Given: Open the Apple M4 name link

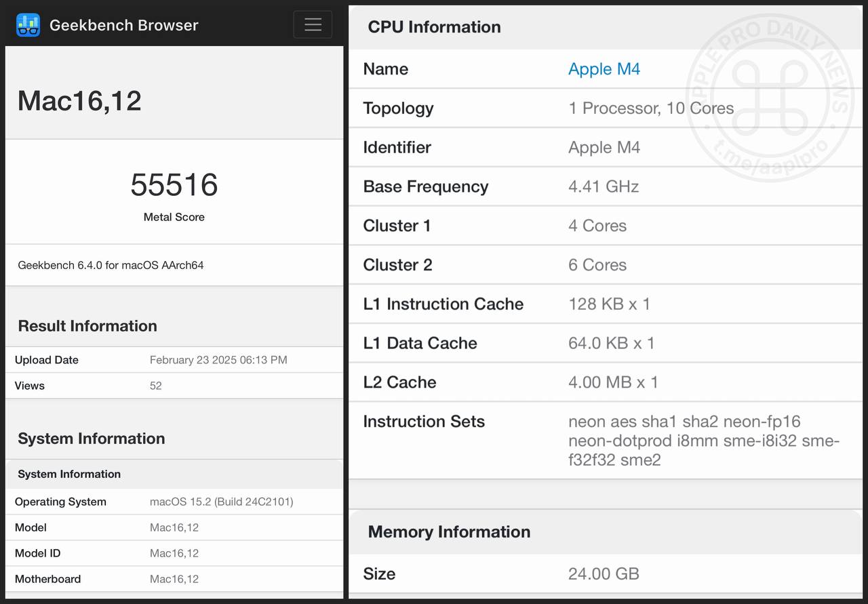Looking at the screenshot, I should tap(604, 69).
